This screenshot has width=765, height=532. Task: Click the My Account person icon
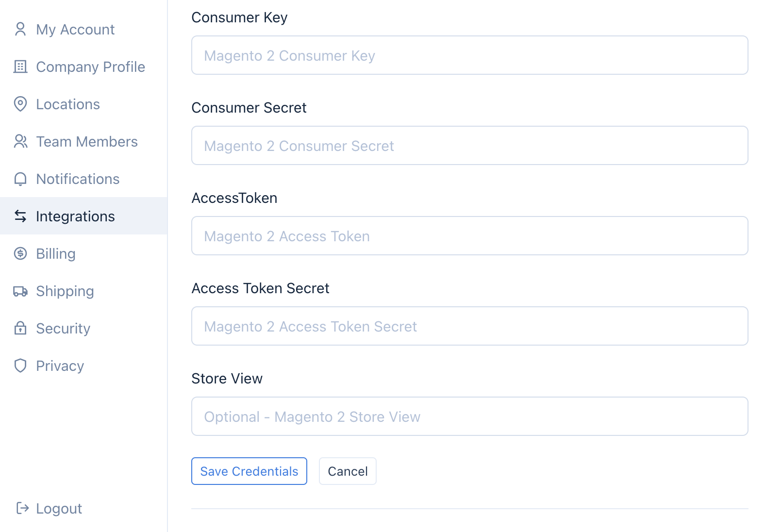(20, 29)
